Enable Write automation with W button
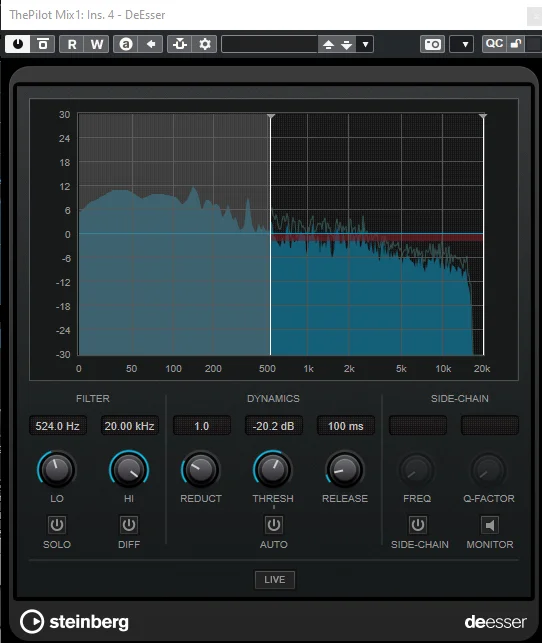 [x=97, y=44]
